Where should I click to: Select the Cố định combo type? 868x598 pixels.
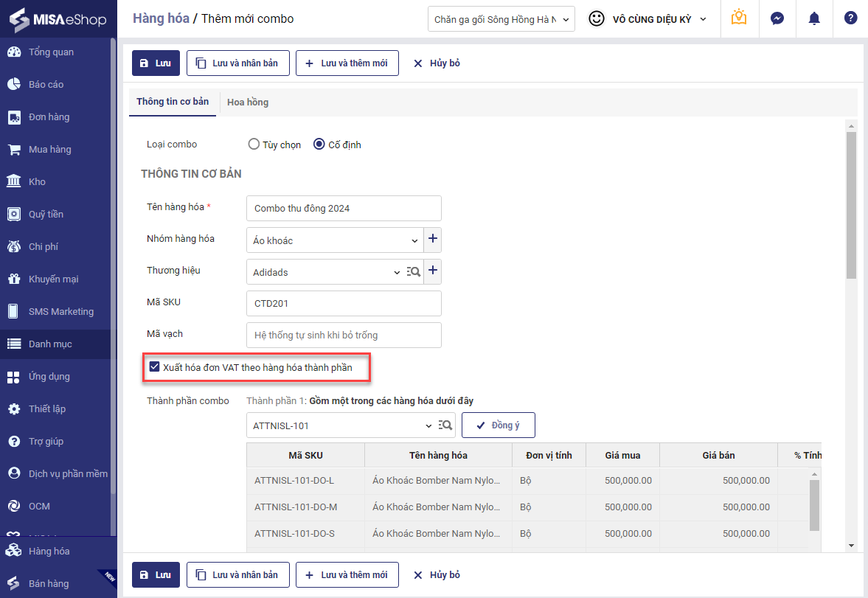point(319,145)
